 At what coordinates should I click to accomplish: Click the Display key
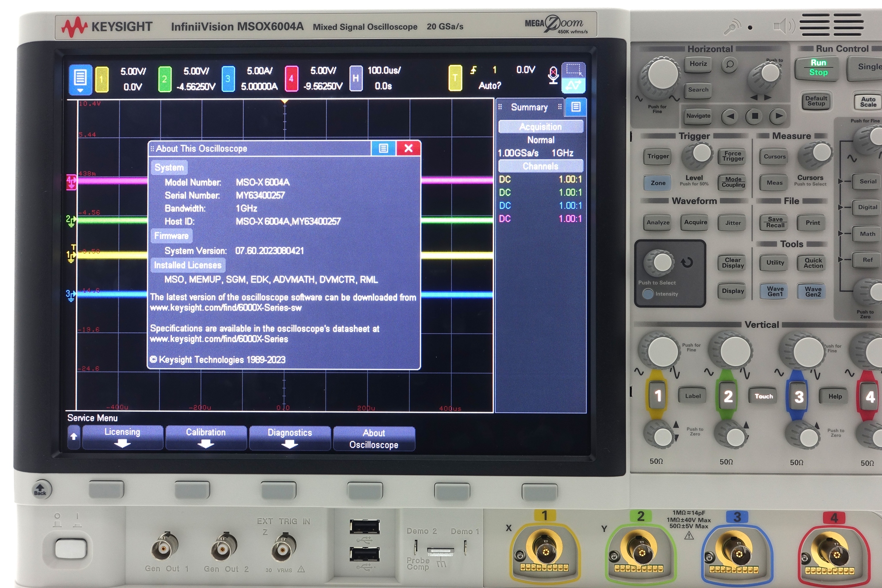click(733, 291)
